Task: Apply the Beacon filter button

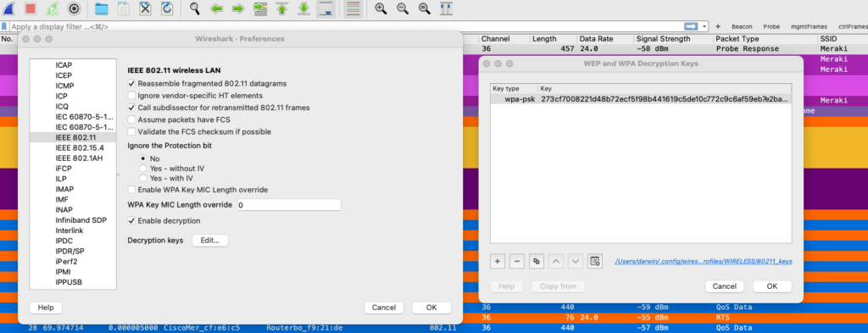Action: (x=742, y=26)
